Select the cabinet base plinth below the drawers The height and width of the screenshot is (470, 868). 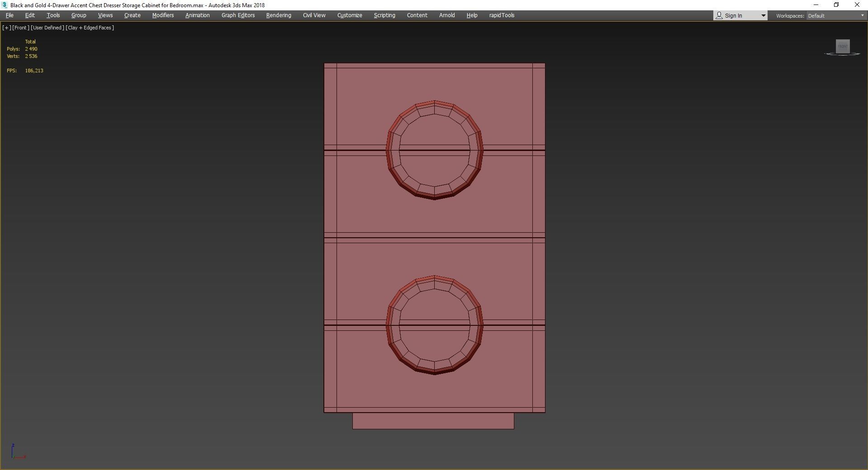(433, 421)
